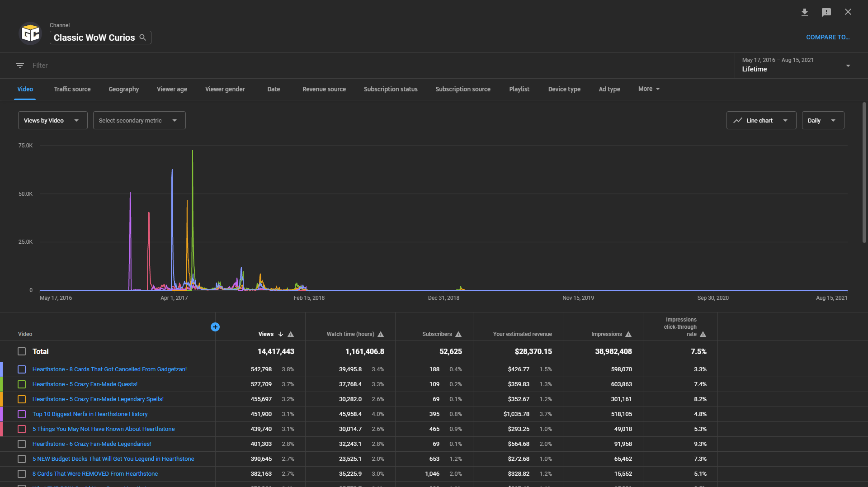Click the vertical page scrollbar

[864, 173]
